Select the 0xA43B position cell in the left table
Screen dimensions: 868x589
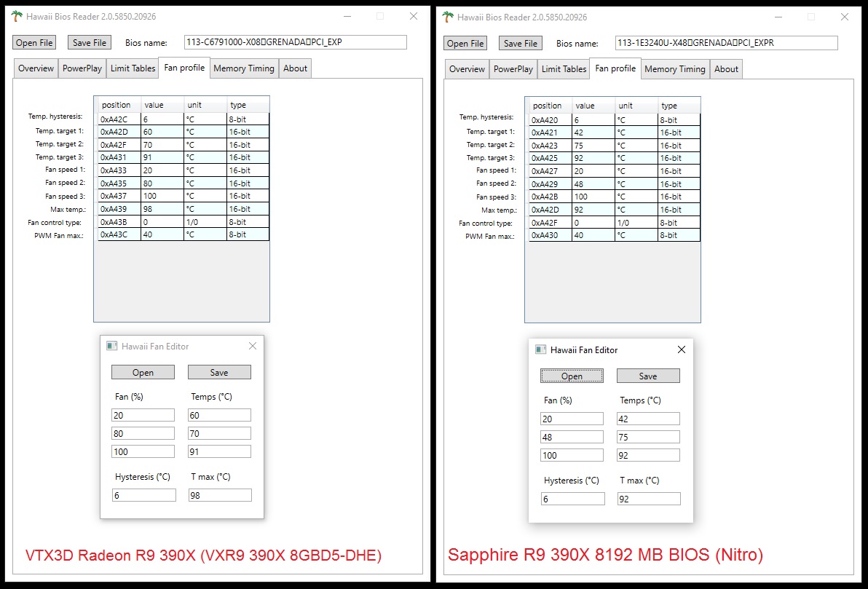coord(119,221)
